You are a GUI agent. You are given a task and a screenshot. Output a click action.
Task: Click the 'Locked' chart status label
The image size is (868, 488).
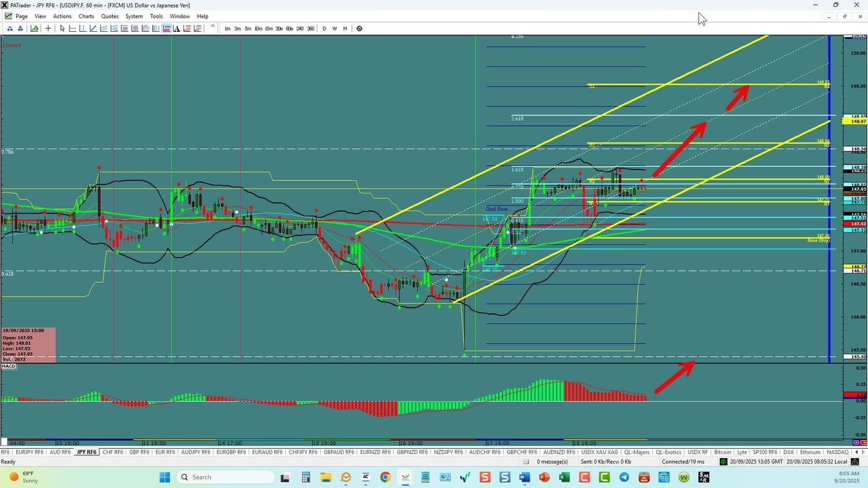pos(12,45)
